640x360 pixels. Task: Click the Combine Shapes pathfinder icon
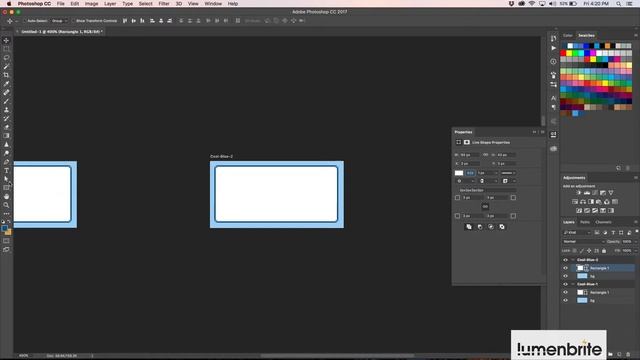pyautogui.click(x=469, y=227)
